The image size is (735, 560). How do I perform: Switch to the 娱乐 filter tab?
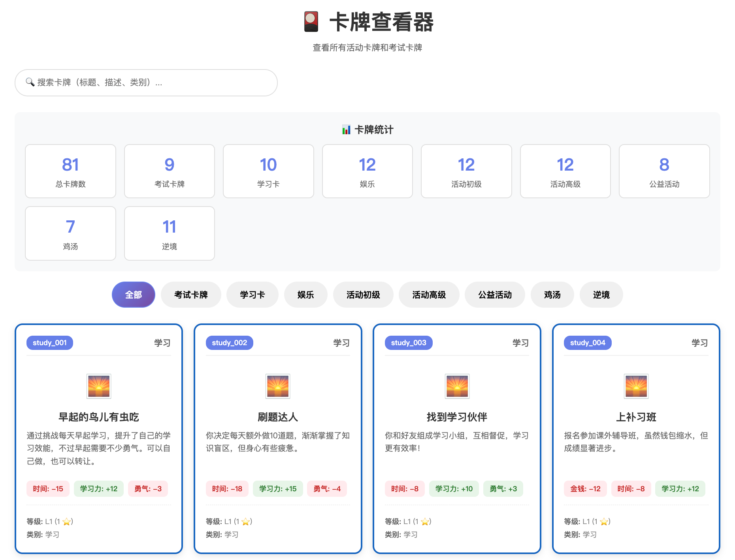coord(305,295)
